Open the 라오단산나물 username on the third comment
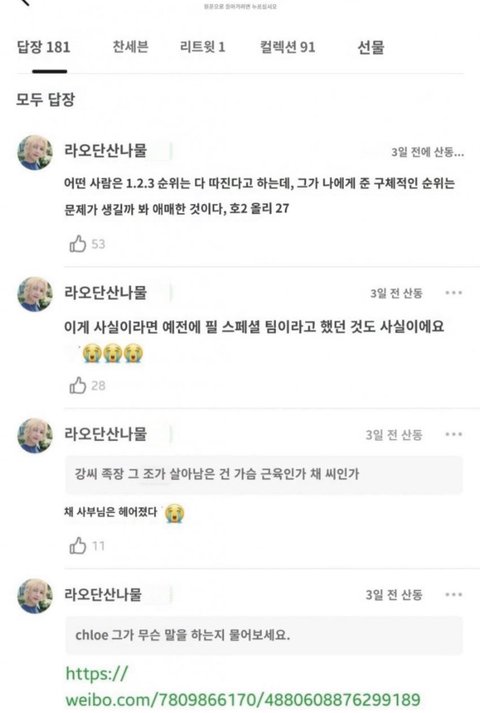This screenshot has width=480, height=713. [x=105, y=434]
